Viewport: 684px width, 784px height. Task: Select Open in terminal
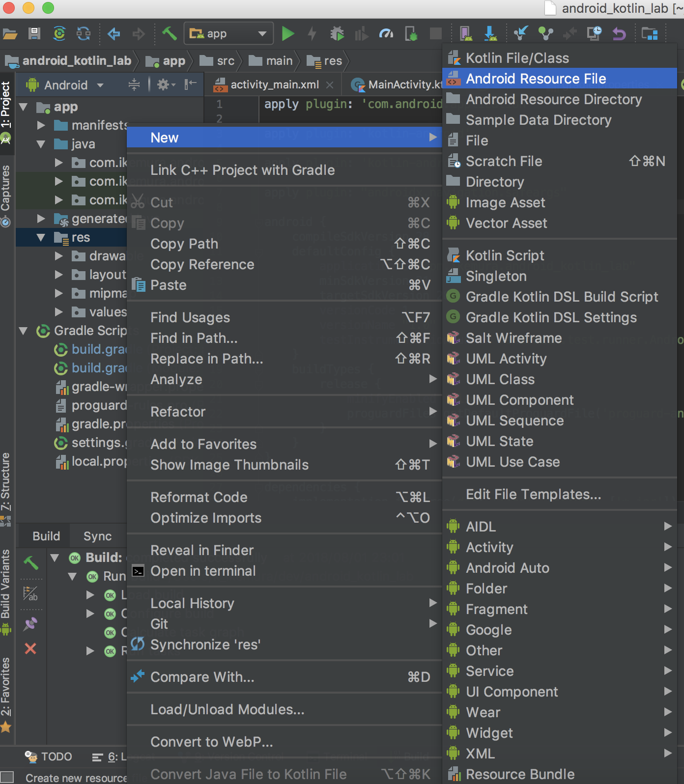point(285,571)
